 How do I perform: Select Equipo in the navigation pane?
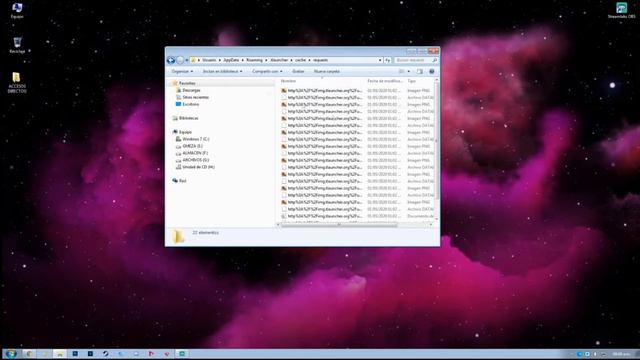185,132
